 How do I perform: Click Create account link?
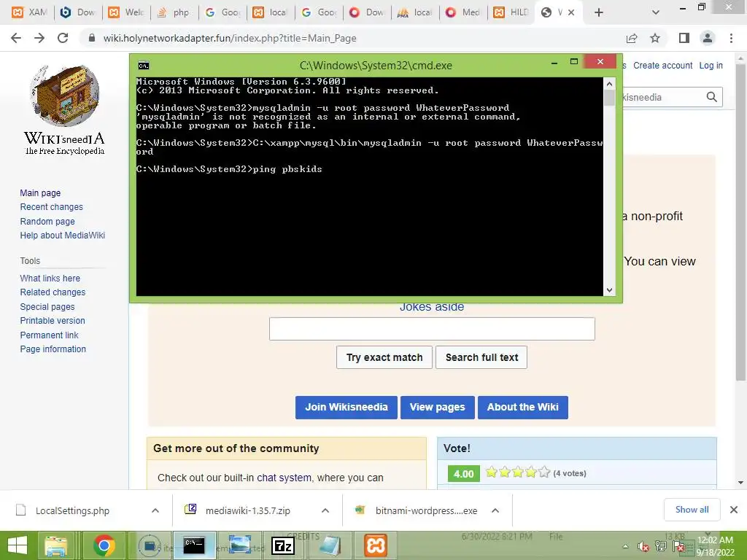(662, 66)
